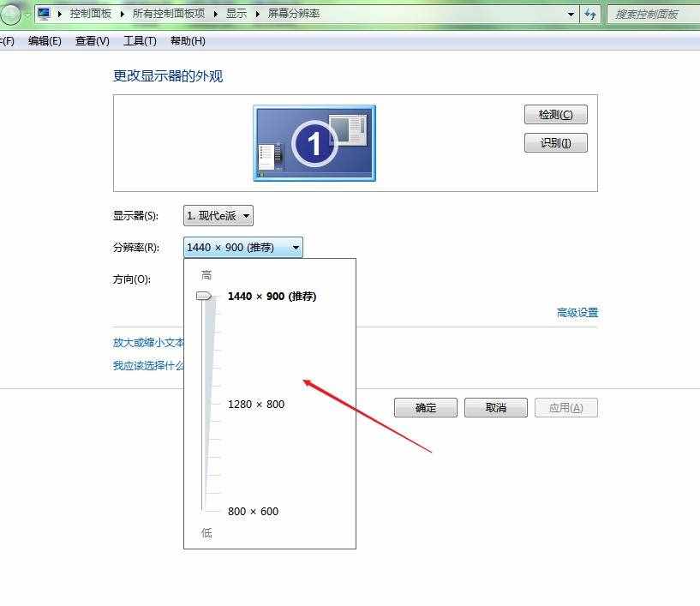
Task: Click the slider track near 低 end
Action: click(x=203, y=501)
